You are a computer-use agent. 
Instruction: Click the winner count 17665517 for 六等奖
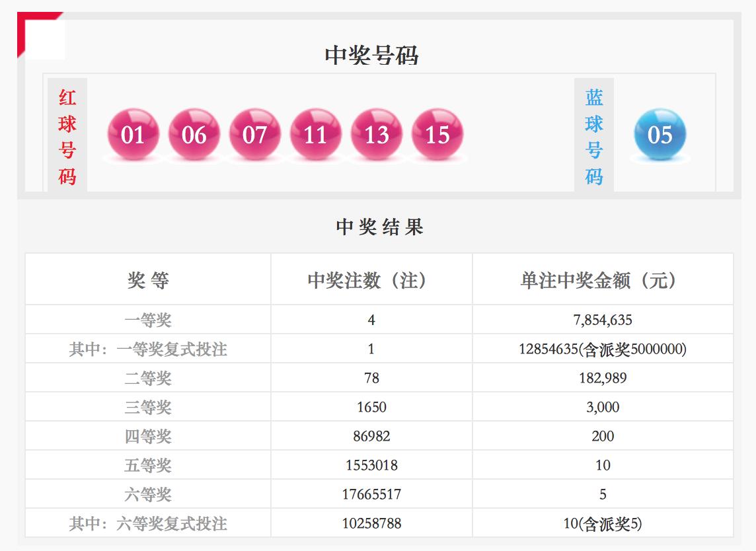click(x=371, y=494)
